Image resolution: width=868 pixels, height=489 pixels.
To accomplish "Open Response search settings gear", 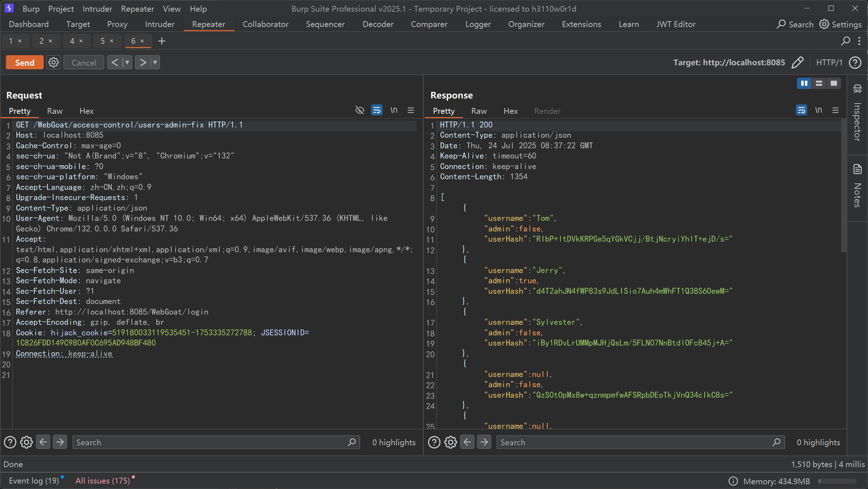I will pos(450,442).
